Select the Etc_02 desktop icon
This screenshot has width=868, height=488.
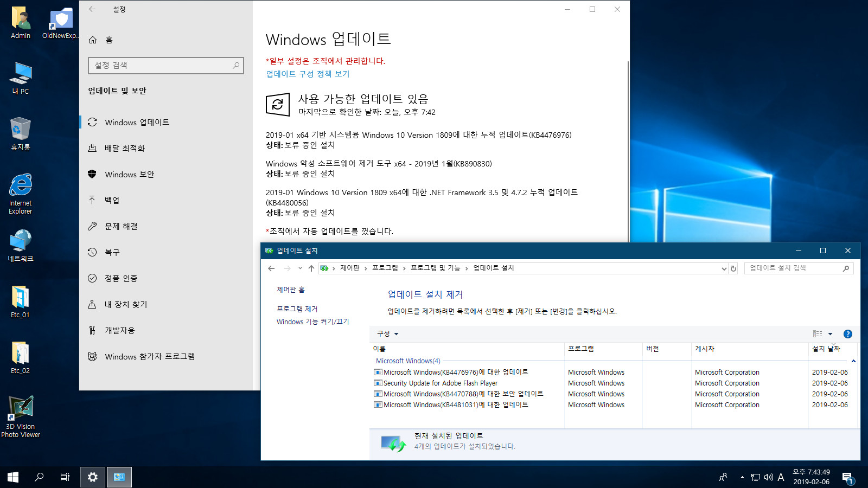[21, 358]
